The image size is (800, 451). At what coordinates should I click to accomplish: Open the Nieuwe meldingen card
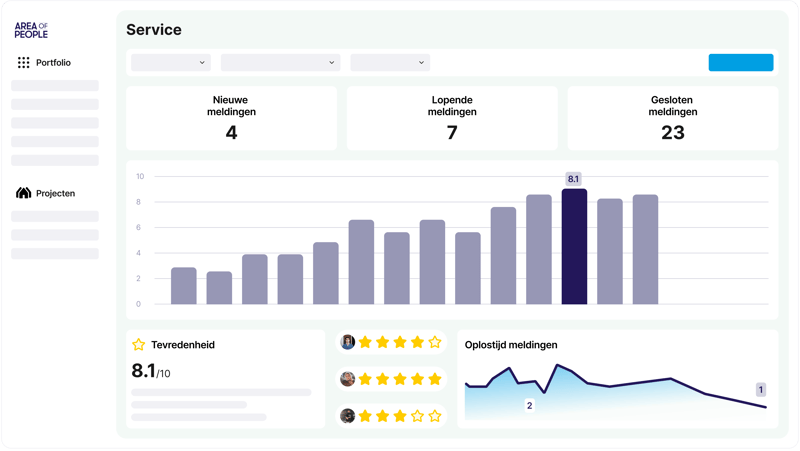pyautogui.click(x=232, y=118)
